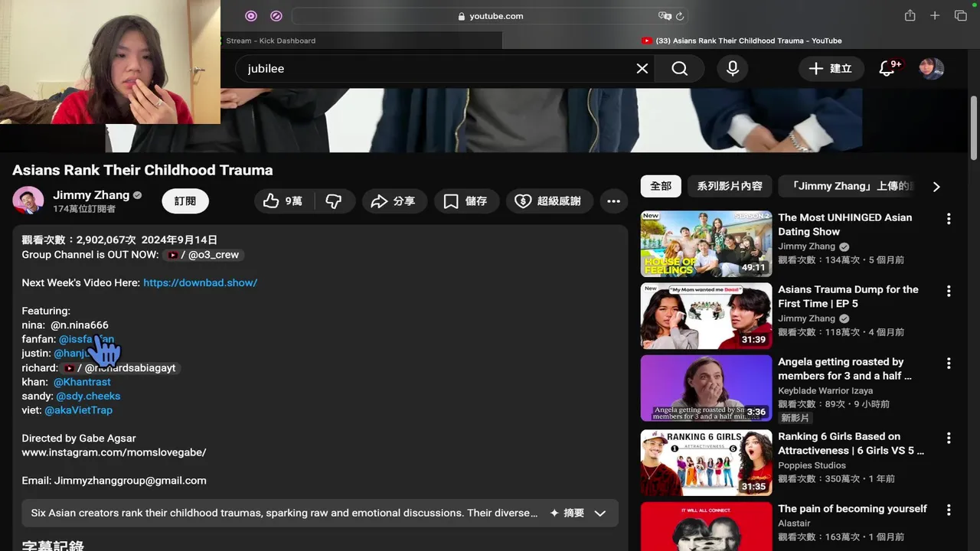The width and height of the screenshot is (980, 551).
Task: Expand the AI 摘要 summary chevron
Action: pos(600,513)
